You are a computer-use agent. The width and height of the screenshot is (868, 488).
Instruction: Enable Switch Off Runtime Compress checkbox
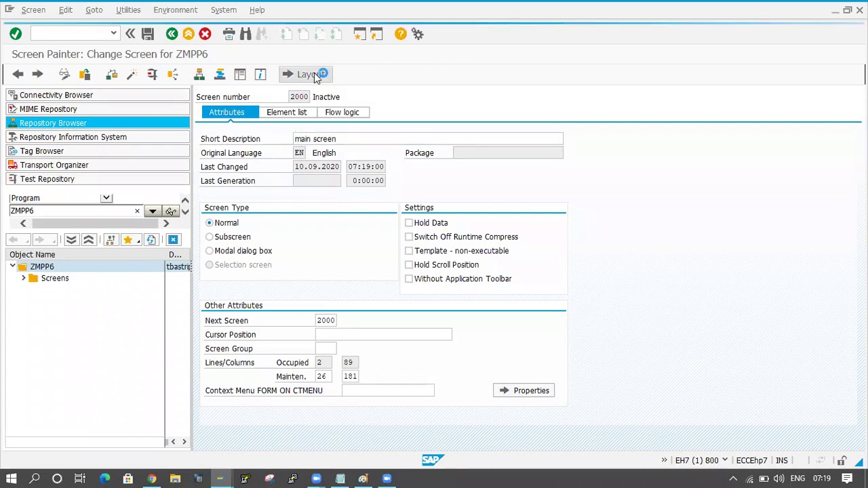409,237
